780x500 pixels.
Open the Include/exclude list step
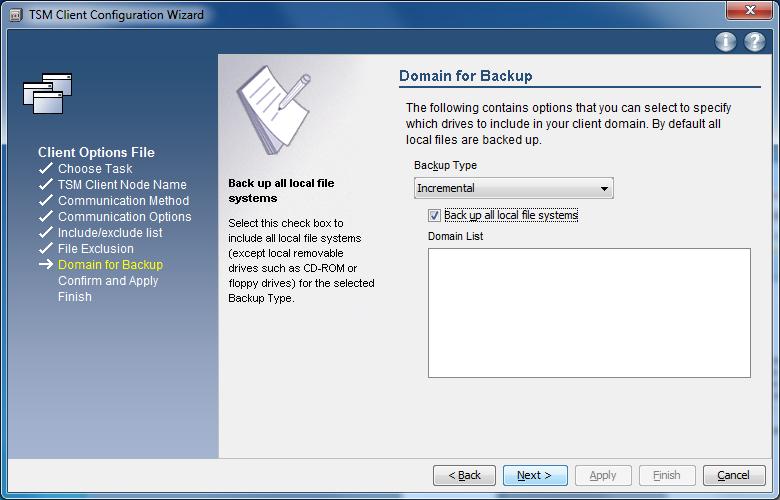coord(110,233)
